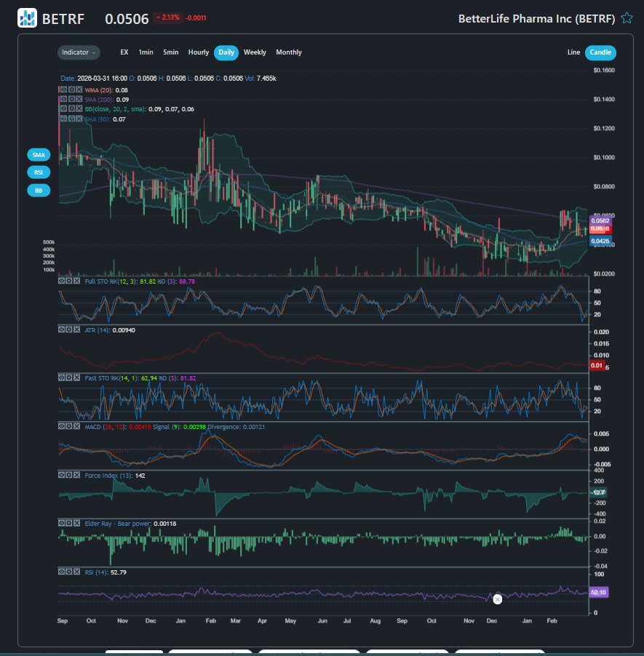The image size is (644, 656).
Task: Remove the WMA (20) indicator with X
Action: tap(79, 89)
